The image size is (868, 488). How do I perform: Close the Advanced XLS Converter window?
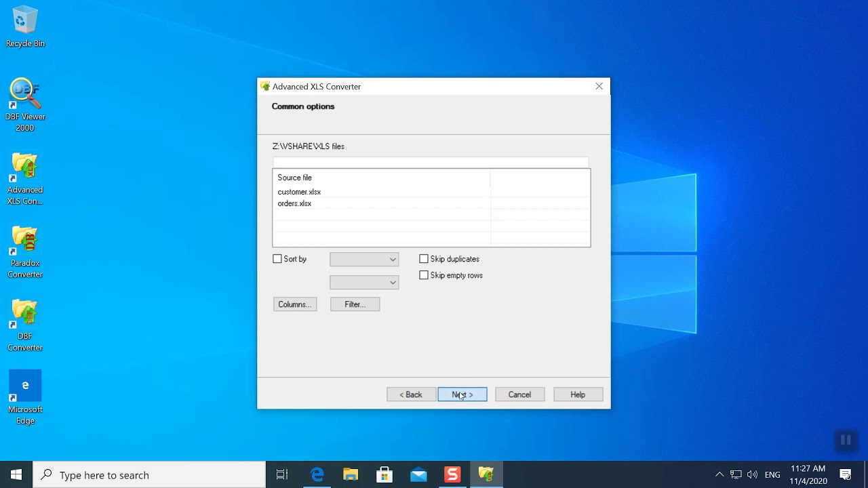click(599, 86)
